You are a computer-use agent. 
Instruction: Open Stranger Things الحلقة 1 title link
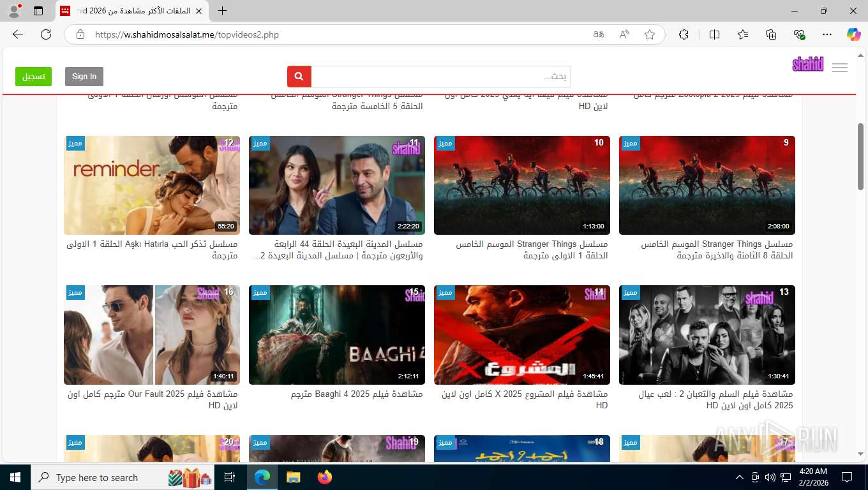532,249
